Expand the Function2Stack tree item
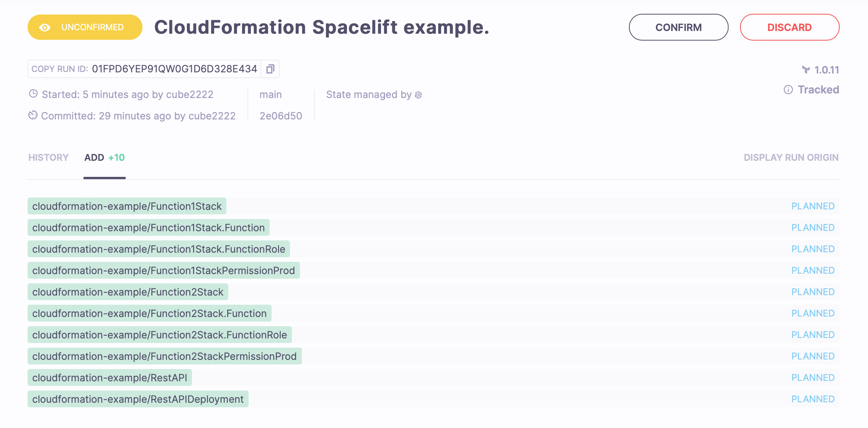 click(128, 292)
